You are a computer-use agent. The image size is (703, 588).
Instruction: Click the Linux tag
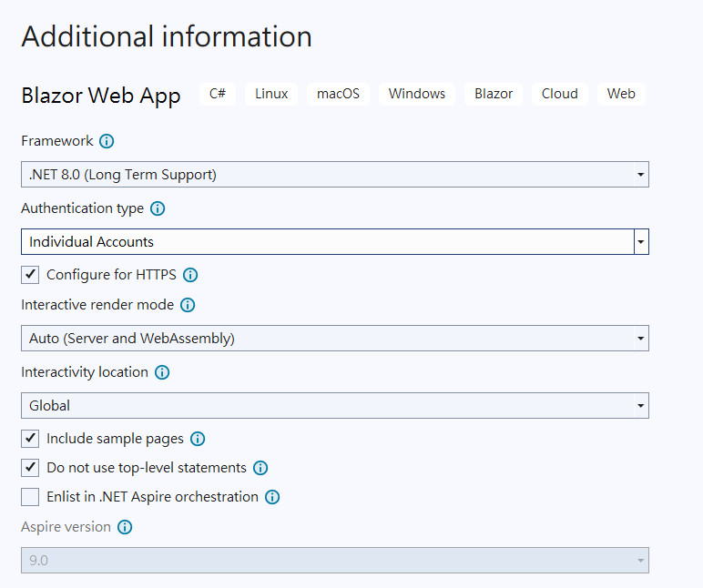point(271,94)
